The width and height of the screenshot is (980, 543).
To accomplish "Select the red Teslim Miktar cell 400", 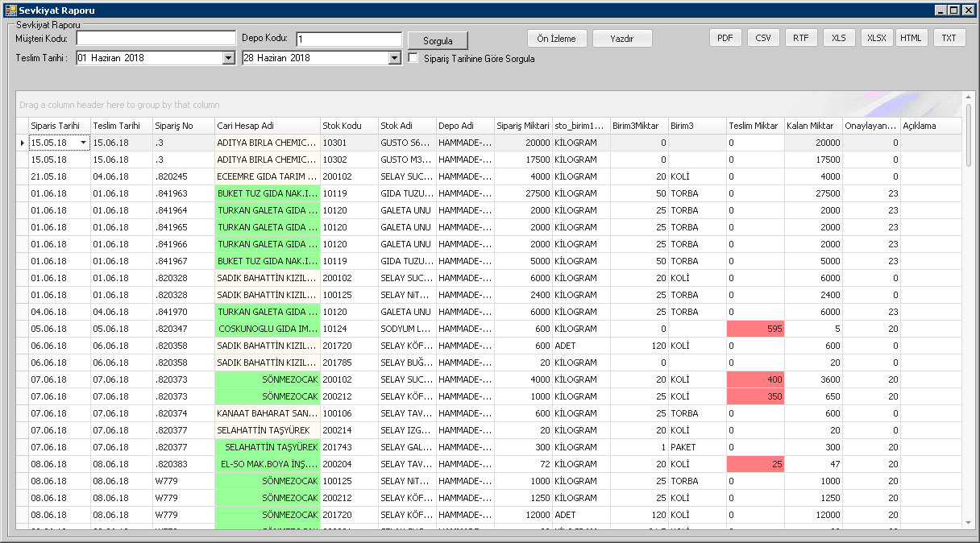I will pos(755,379).
